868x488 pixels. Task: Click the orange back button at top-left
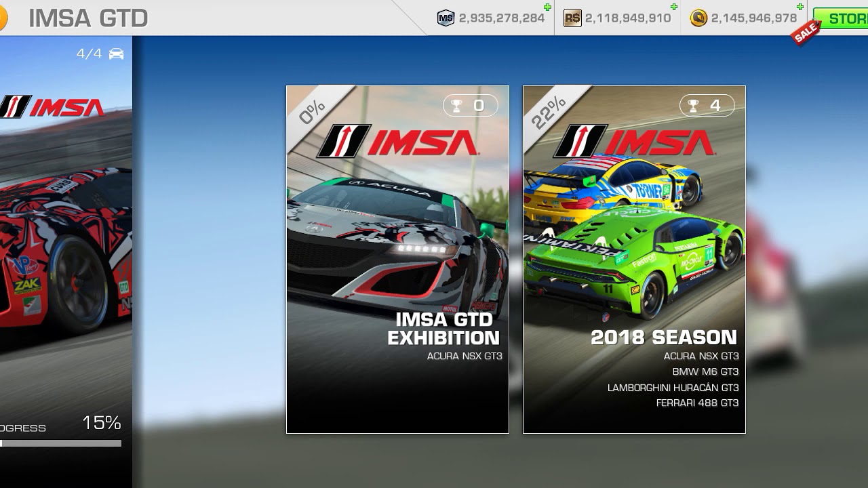tap(2, 18)
